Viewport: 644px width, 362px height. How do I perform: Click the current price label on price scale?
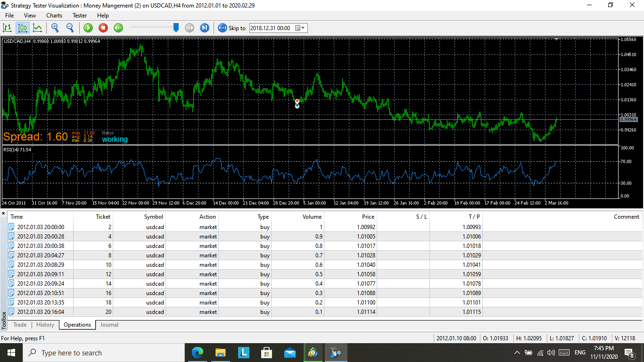coord(628,120)
